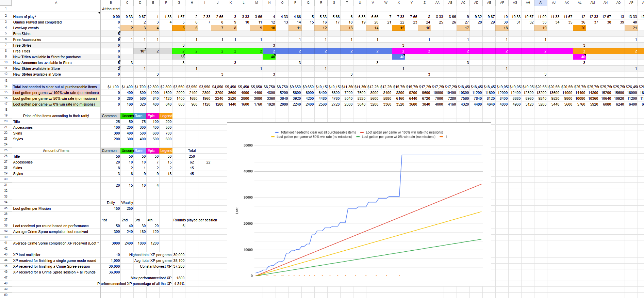Click 'Price of the items according to their rarity'
This screenshot has width=644, height=298.
tap(56, 116)
